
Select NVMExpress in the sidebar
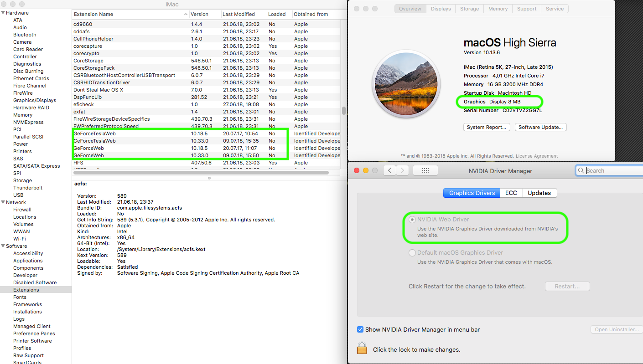coord(28,122)
